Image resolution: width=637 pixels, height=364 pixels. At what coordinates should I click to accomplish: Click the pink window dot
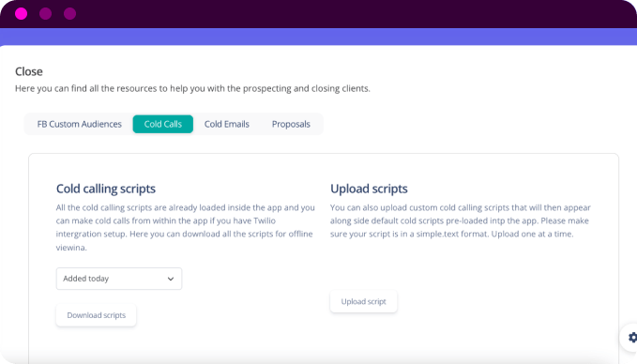coord(22,14)
